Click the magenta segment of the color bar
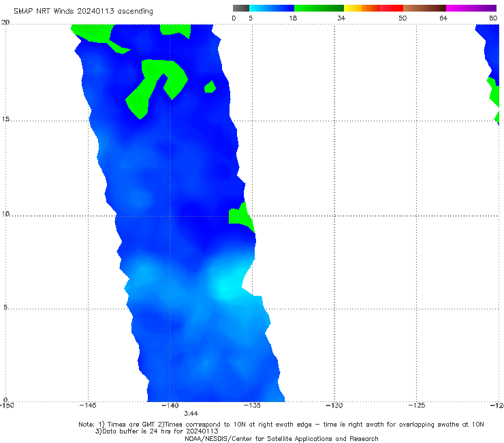504x443 pixels. (471, 8)
